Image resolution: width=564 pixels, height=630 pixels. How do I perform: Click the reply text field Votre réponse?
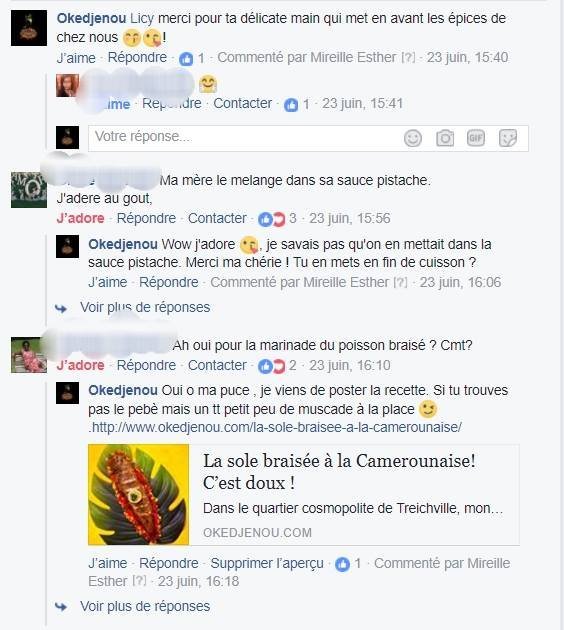tap(308, 138)
